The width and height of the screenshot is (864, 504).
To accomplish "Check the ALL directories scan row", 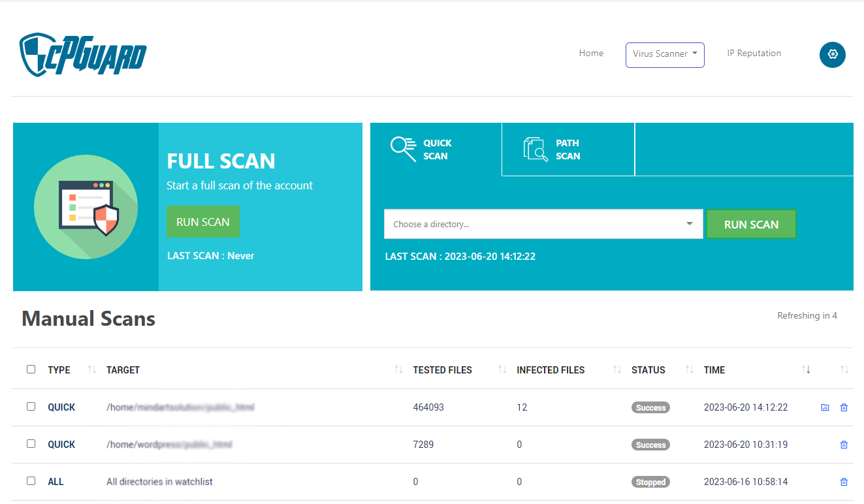I will pyautogui.click(x=31, y=480).
